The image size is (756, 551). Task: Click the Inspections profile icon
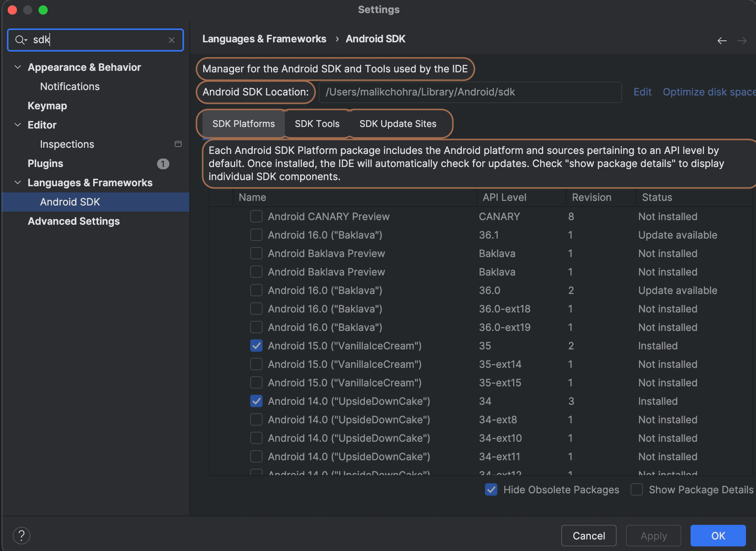[178, 144]
